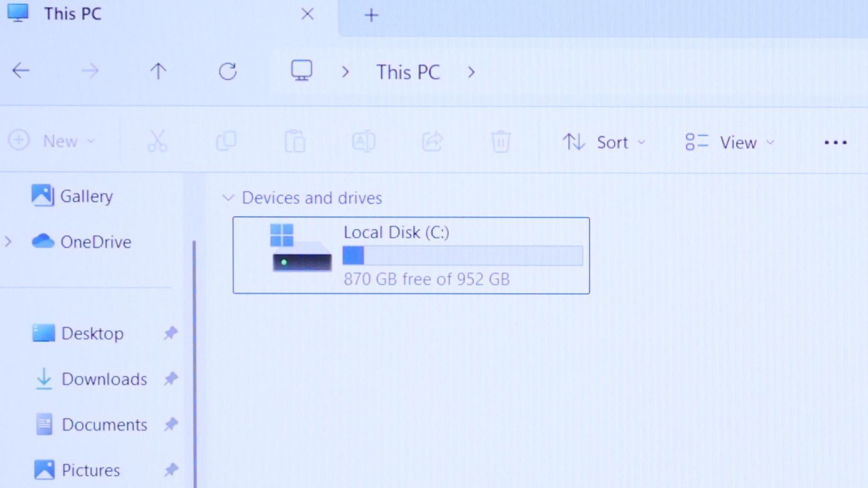
Task: Click the forward navigation arrow
Action: coord(90,70)
